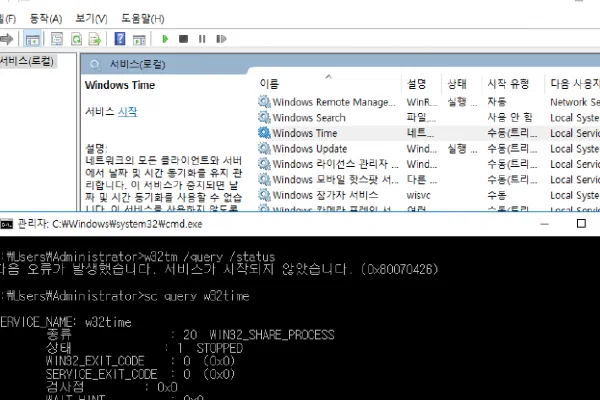The width and height of the screenshot is (600, 400).
Task: Click the export list toolbar icon
Action: coord(95,39)
